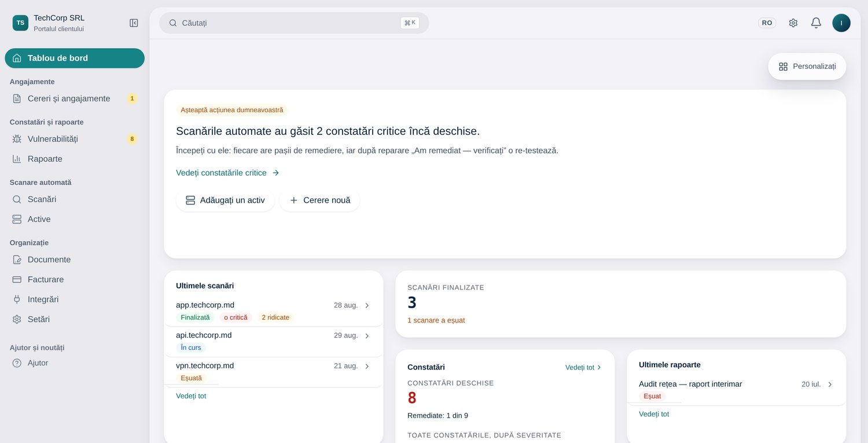Click the server icon beside Active

coord(17,219)
